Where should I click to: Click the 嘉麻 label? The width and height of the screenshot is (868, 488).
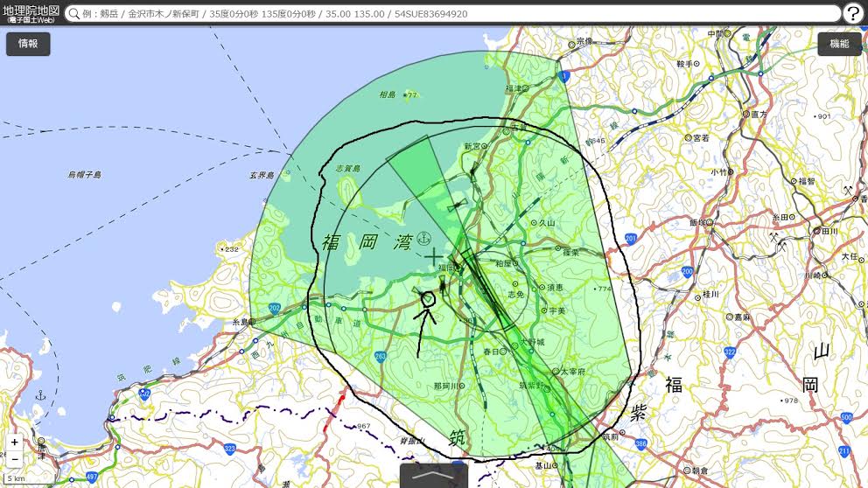tap(742, 317)
